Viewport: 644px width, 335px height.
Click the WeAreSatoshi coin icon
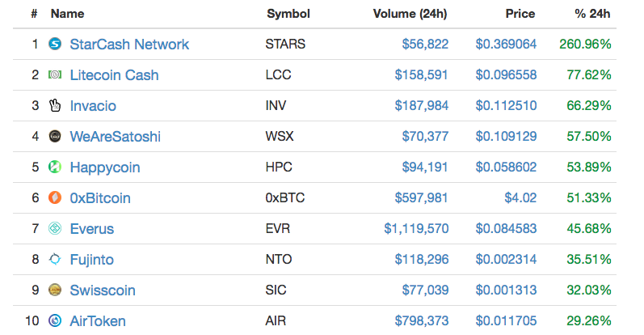point(55,136)
